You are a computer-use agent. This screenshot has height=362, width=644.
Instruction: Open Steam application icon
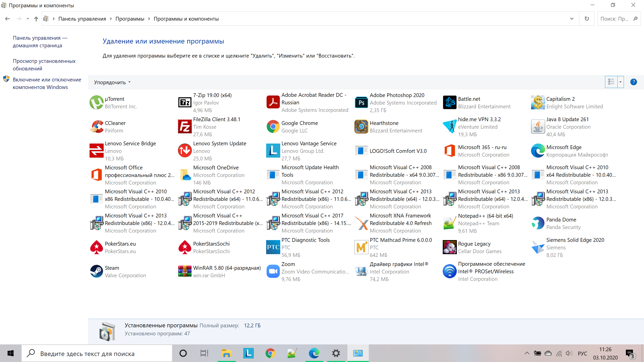pyautogui.click(x=96, y=271)
